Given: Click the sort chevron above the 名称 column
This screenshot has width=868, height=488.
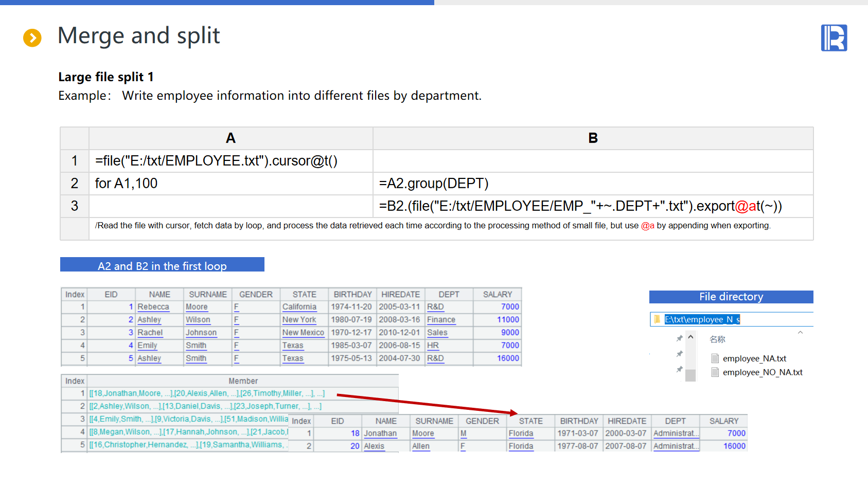Looking at the screenshot, I should 800,332.
